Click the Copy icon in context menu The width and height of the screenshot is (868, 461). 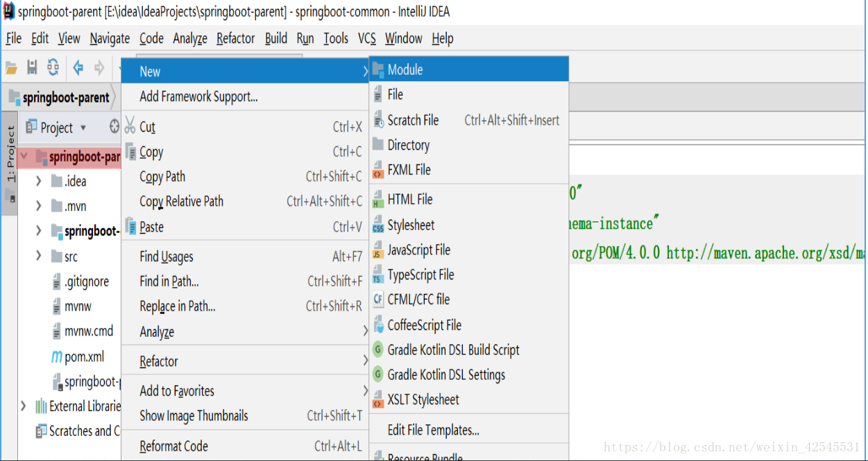[x=130, y=151]
